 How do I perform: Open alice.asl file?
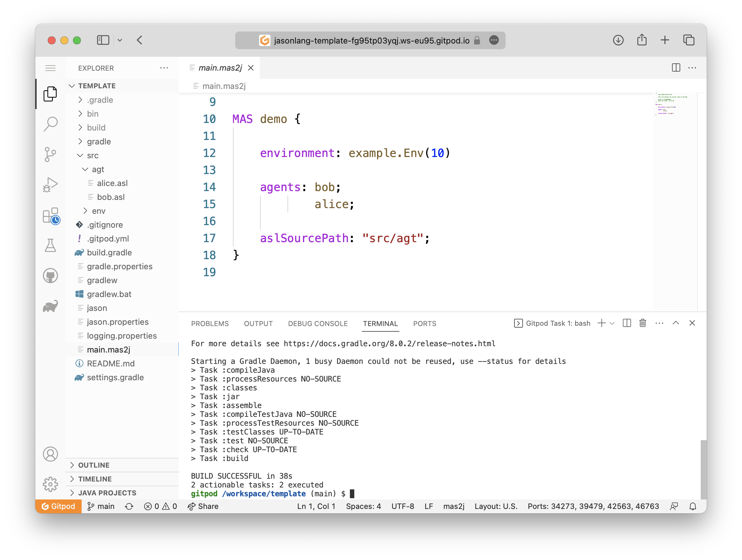pos(122,183)
